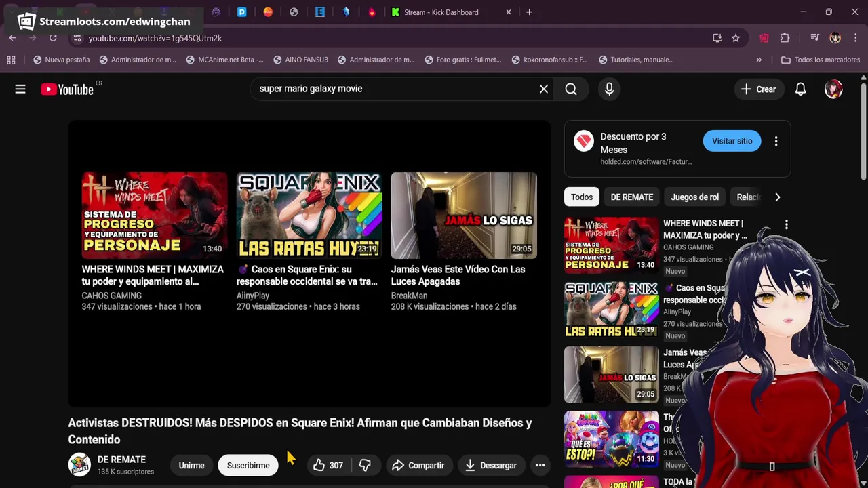The height and width of the screenshot is (488, 868).
Task: Open WHERE WINDS MEET end-screen thumbnail
Action: [154, 216]
